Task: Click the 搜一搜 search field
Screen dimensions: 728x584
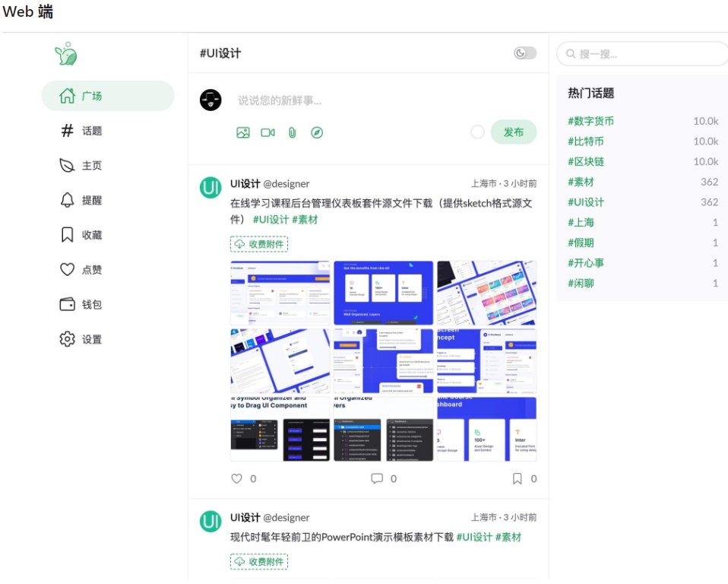Action: click(646, 54)
